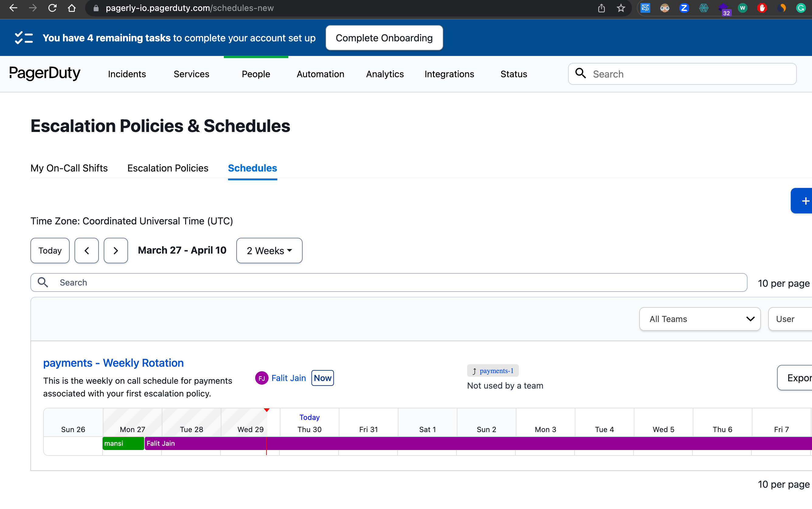Open payments - Weekly Rotation schedule

point(113,363)
